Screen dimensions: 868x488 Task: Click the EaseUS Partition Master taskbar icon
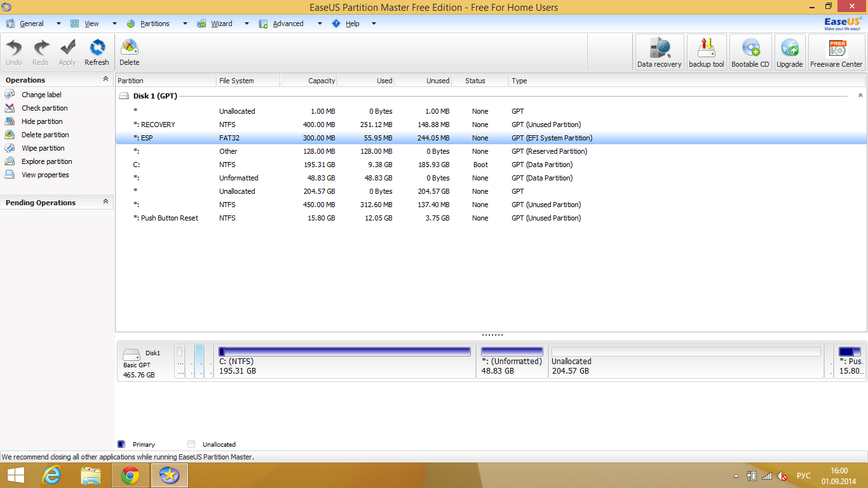[x=170, y=475]
